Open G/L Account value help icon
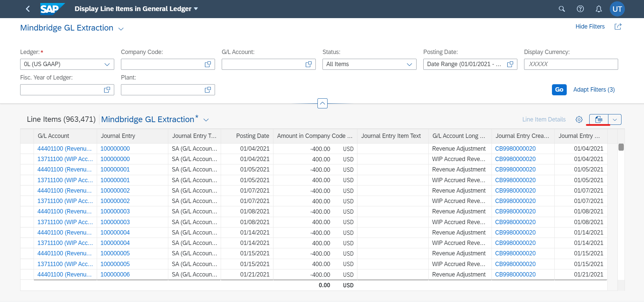The height and width of the screenshot is (302, 644). (x=309, y=64)
